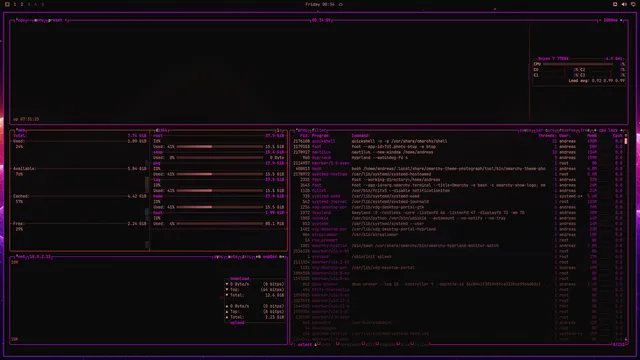The height and width of the screenshot is (360, 640).
Task: Click the Upload label in net box
Action: point(237,323)
